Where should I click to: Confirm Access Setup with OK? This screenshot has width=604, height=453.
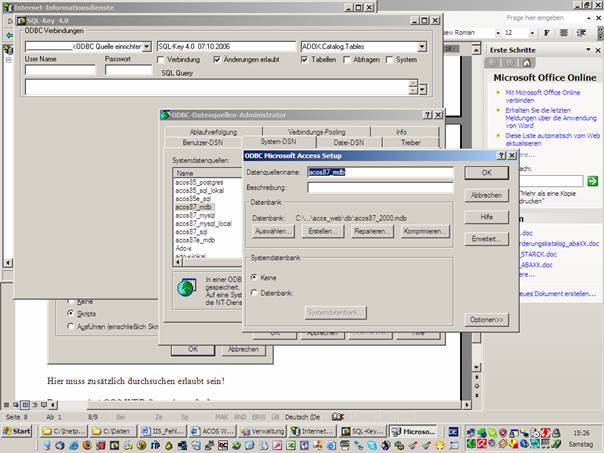coord(487,173)
